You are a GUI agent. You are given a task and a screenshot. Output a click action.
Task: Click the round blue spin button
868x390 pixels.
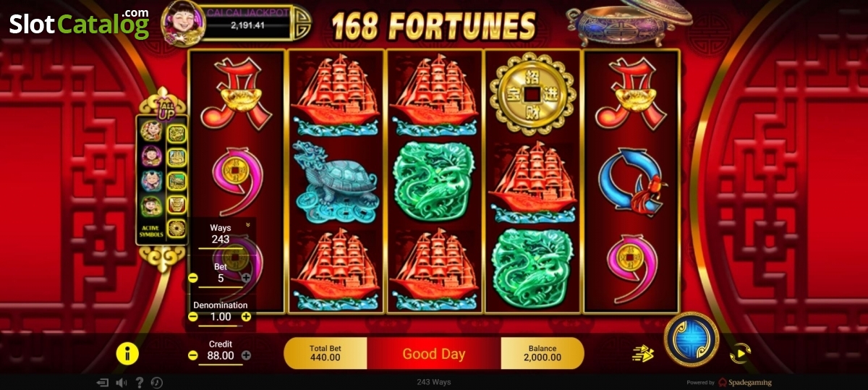(691, 339)
